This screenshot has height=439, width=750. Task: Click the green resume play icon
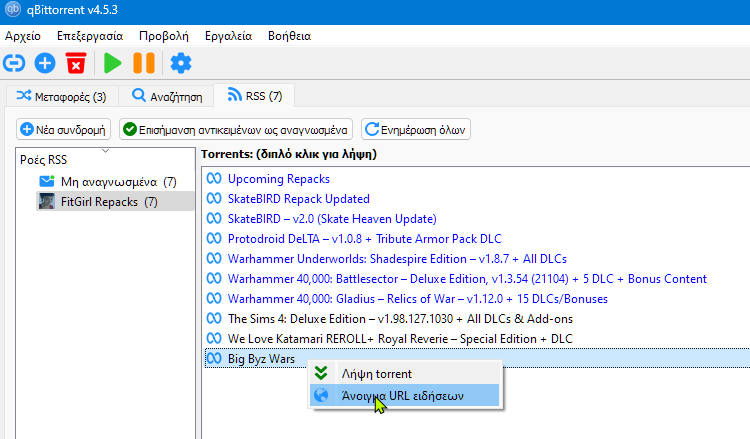pyautogui.click(x=112, y=63)
